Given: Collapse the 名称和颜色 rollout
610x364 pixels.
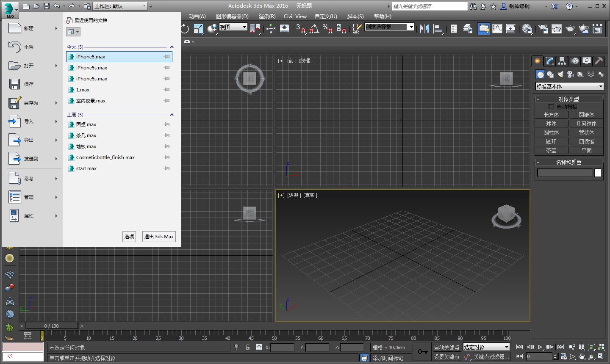Looking at the screenshot, I should [568, 162].
